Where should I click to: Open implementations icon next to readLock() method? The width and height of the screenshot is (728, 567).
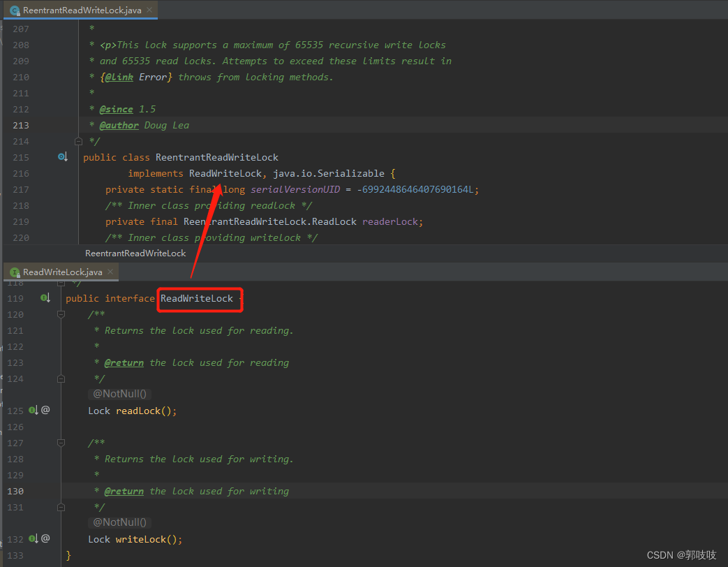34,411
